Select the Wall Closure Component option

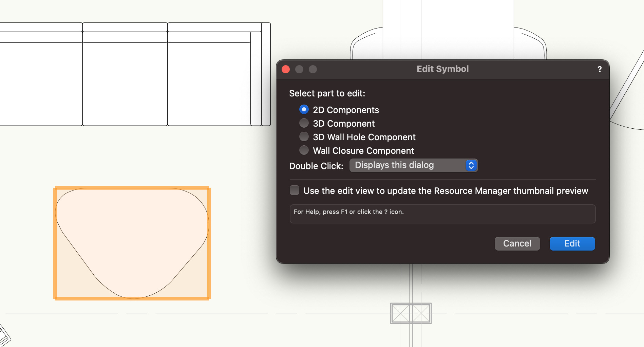pyautogui.click(x=304, y=150)
